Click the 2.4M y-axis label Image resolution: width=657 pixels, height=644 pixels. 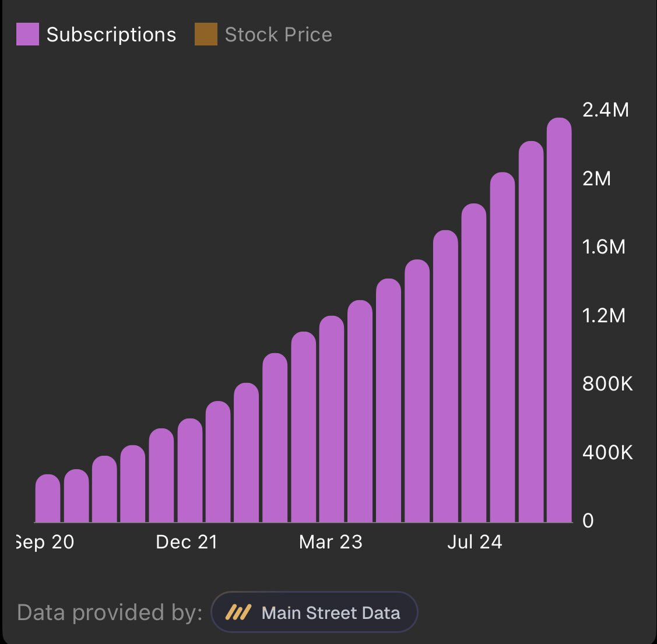[x=606, y=110]
